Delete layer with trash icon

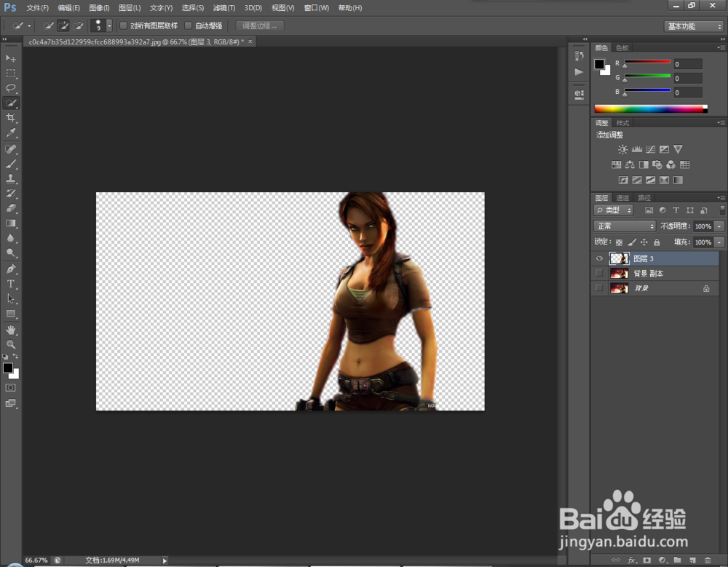(x=708, y=560)
